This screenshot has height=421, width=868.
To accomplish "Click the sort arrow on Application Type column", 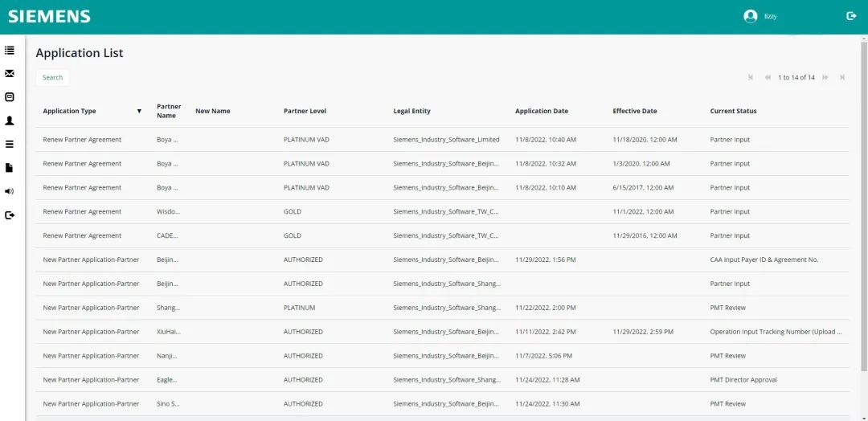I will (x=139, y=111).
